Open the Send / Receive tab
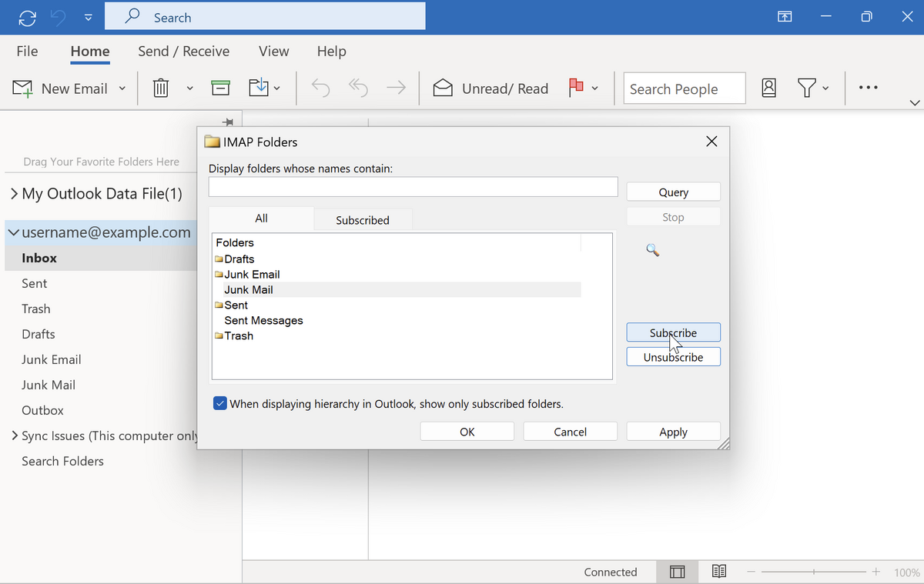This screenshot has width=924, height=584. (183, 51)
